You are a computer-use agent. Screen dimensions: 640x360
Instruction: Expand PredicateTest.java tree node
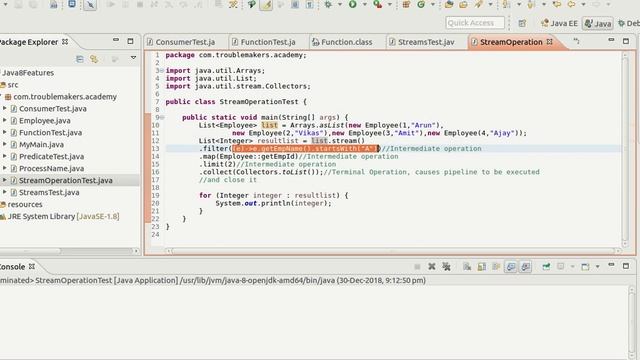pyautogui.click(x=4, y=156)
